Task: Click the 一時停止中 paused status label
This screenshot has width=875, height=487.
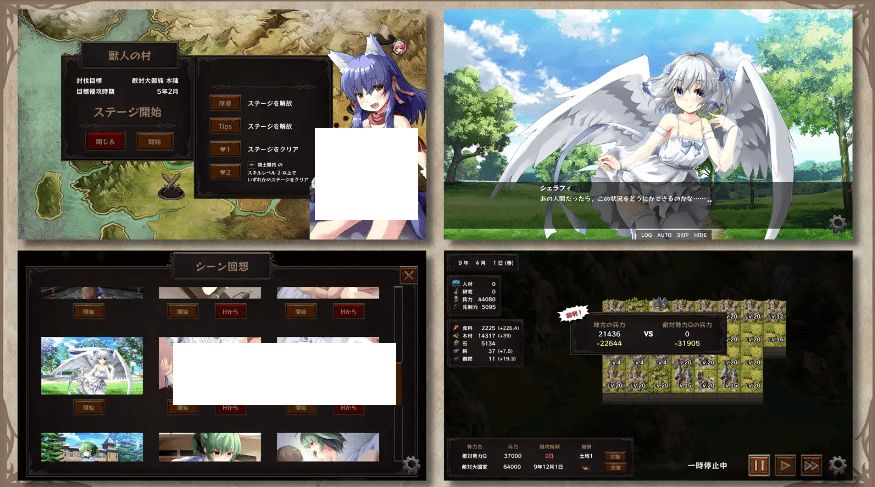Action: [707, 465]
